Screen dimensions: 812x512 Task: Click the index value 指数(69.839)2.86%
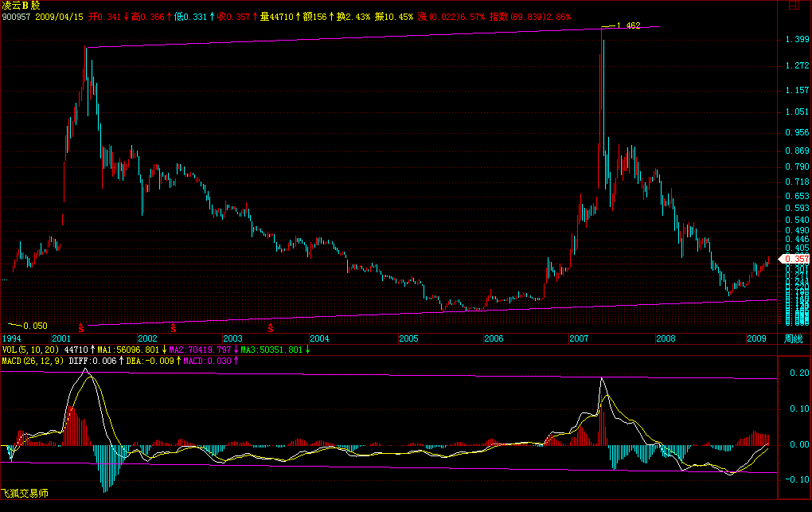point(530,17)
